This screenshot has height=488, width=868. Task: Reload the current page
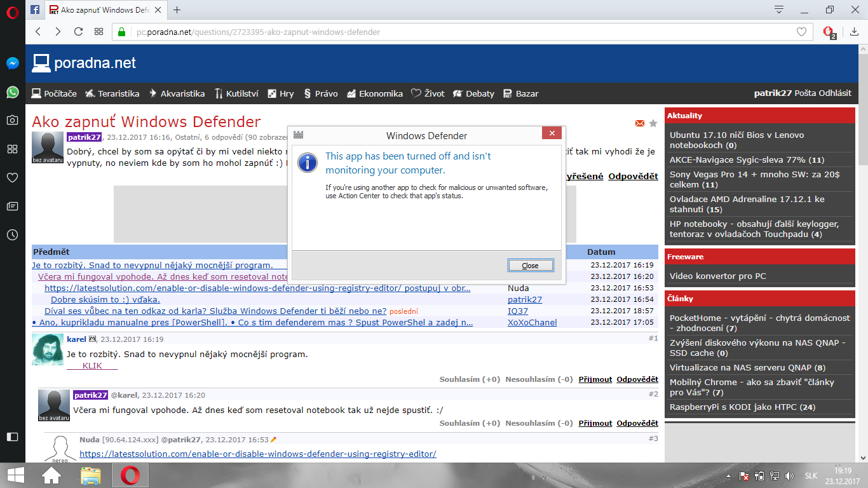(78, 32)
